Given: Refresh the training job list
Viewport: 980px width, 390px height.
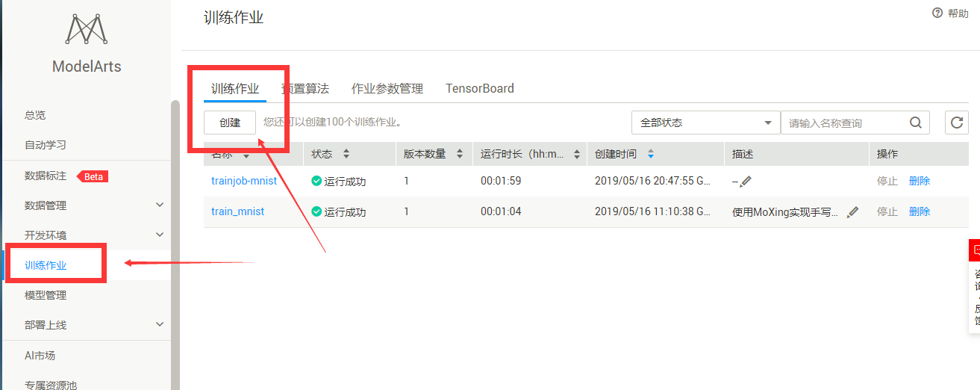Looking at the screenshot, I should point(957,123).
